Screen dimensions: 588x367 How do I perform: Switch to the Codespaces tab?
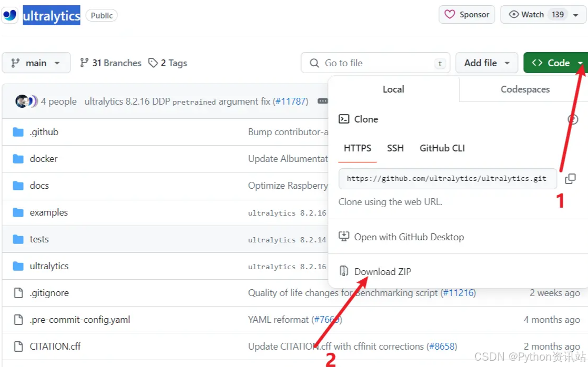[x=525, y=89]
